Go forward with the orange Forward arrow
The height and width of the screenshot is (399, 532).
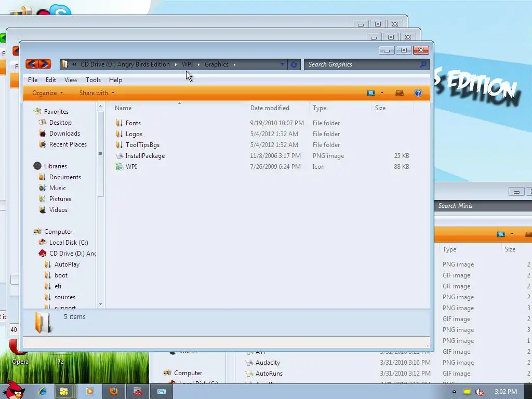tap(45, 64)
